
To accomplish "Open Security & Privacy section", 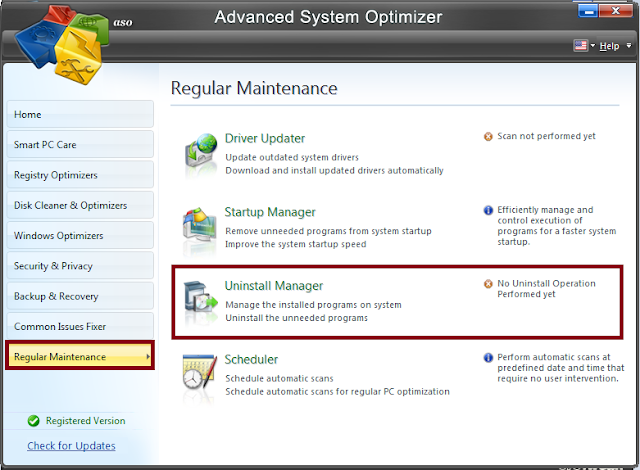I will click(x=80, y=266).
